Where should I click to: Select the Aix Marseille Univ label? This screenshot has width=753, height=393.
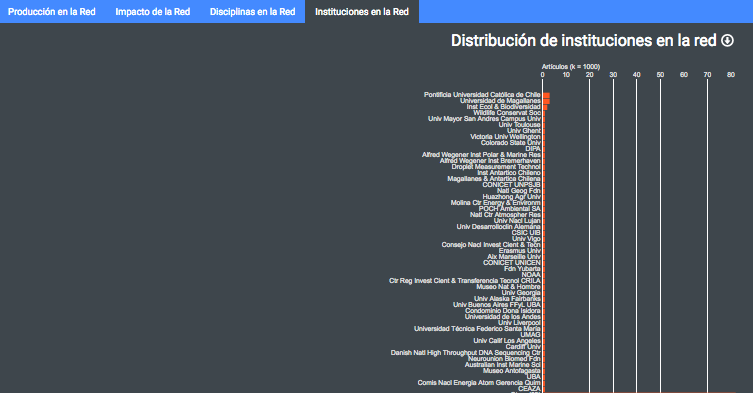tap(514, 257)
